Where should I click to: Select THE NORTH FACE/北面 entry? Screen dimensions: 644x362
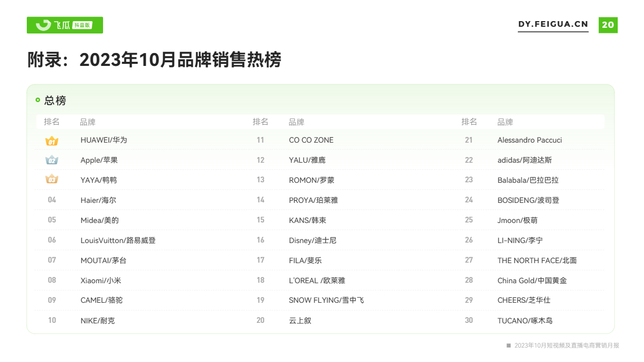(x=537, y=260)
